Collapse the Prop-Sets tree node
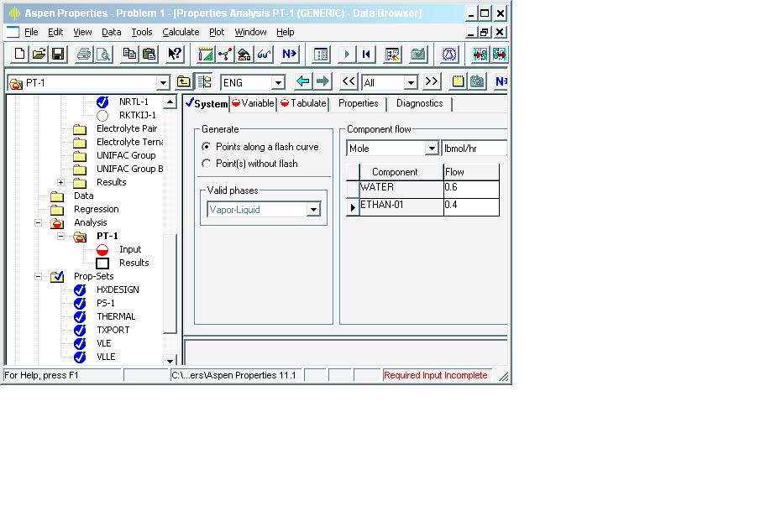 [38, 276]
